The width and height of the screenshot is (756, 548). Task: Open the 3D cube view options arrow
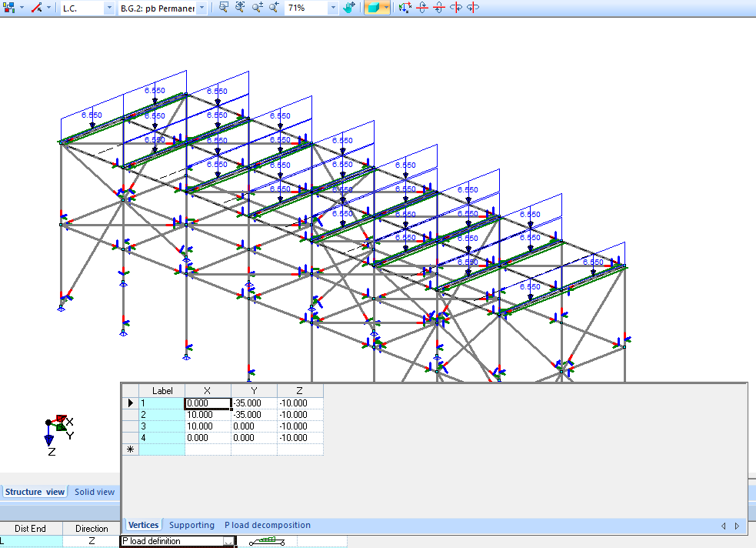click(x=386, y=8)
